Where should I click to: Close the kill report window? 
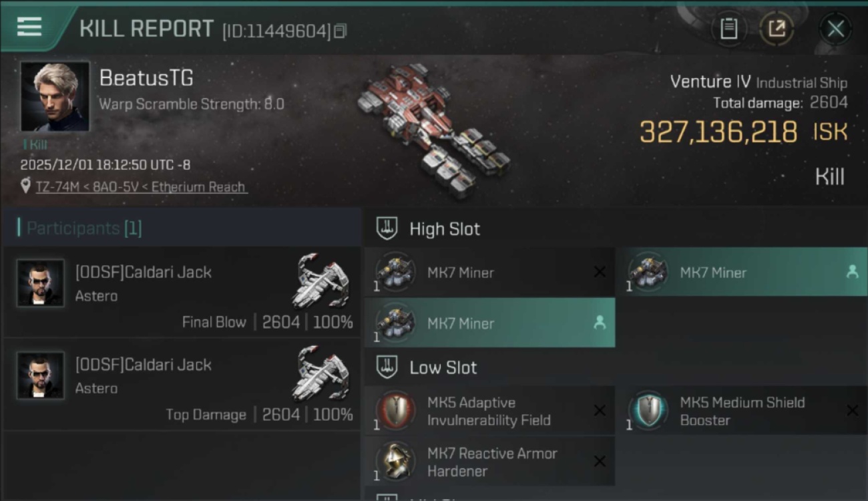click(835, 29)
